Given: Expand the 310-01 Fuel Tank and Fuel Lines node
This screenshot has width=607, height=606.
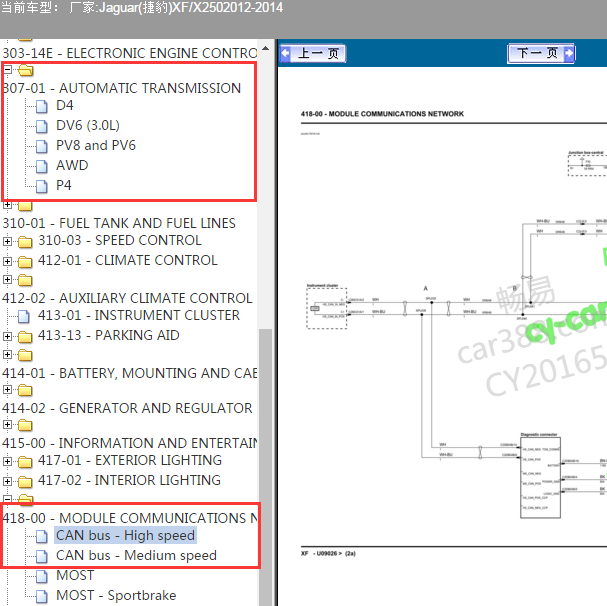Looking at the screenshot, I should [7, 205].
